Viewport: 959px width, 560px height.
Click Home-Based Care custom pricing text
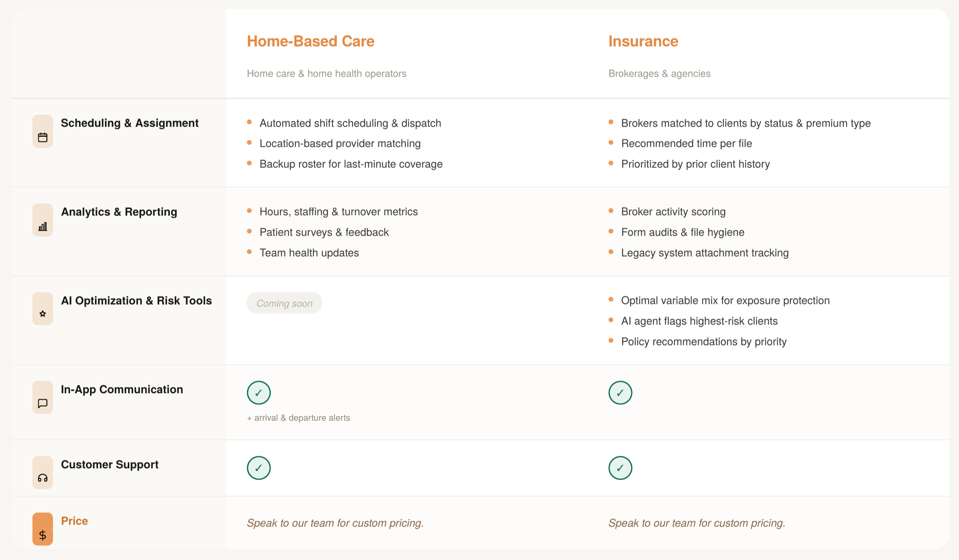(x=335, y=523)
